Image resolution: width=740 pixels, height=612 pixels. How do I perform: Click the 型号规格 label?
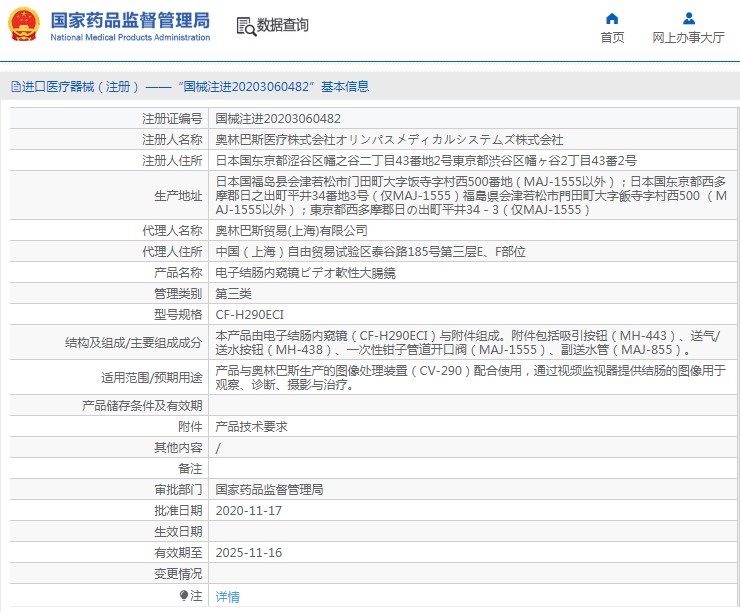(x=178, y=315)
